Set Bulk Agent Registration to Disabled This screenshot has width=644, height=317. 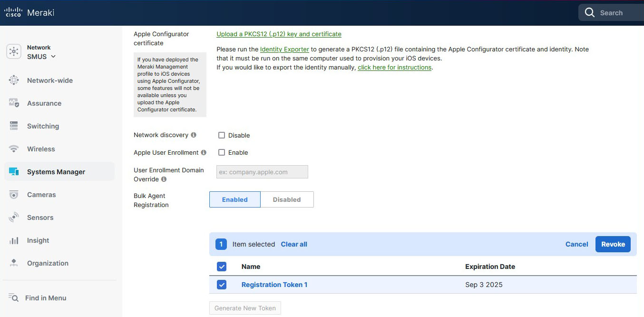tap(287, 199)
